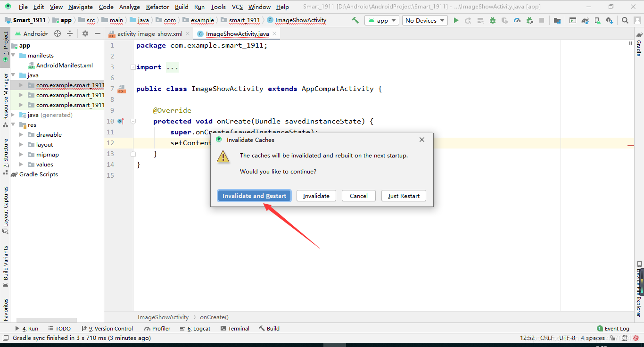Open the No Devices target dropdown
The width and height of the screenshot is (644, 347).
424,20
